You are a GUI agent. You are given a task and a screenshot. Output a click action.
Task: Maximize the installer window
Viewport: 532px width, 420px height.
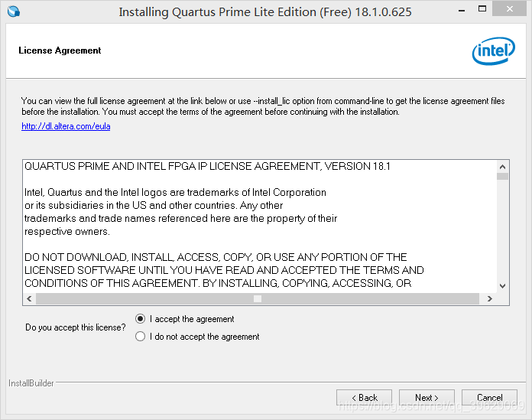click(482, 9)
